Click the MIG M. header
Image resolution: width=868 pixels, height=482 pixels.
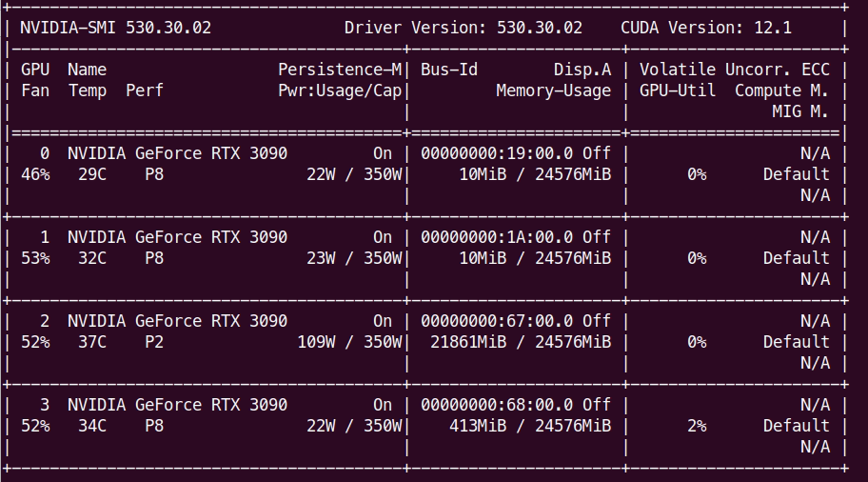click(x=800, y=111)
